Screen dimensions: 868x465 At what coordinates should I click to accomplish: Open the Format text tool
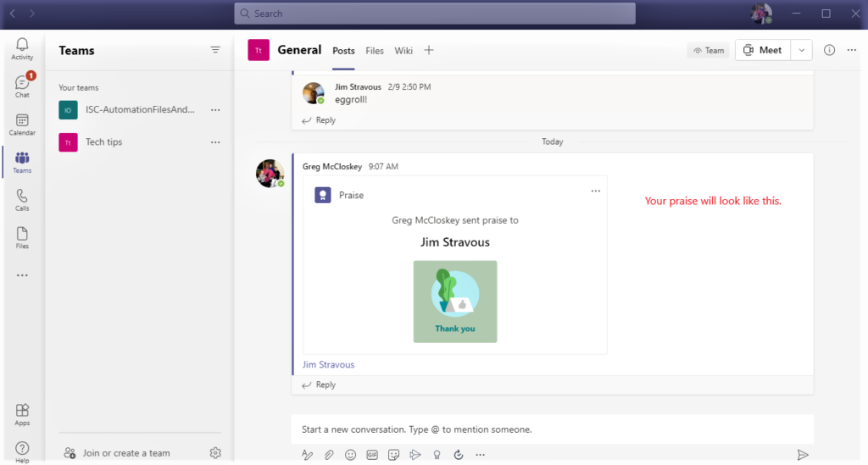click(x=307, y=455)
